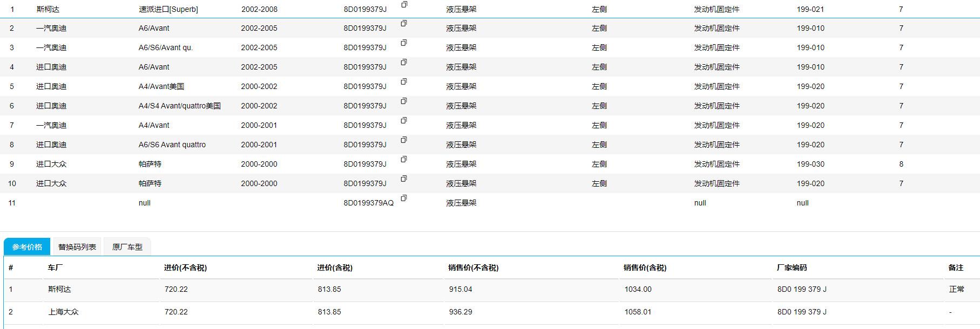Click group number 199-030 in row 9

810,164
